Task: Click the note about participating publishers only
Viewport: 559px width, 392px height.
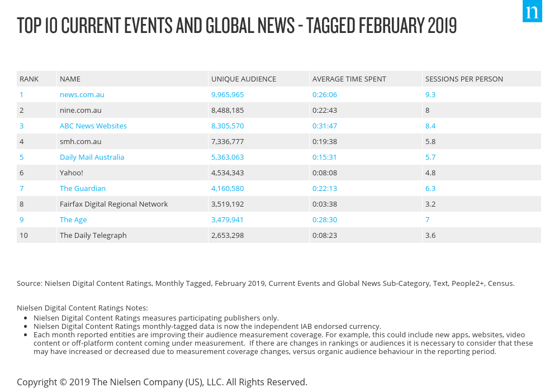Action: (156, 318)
